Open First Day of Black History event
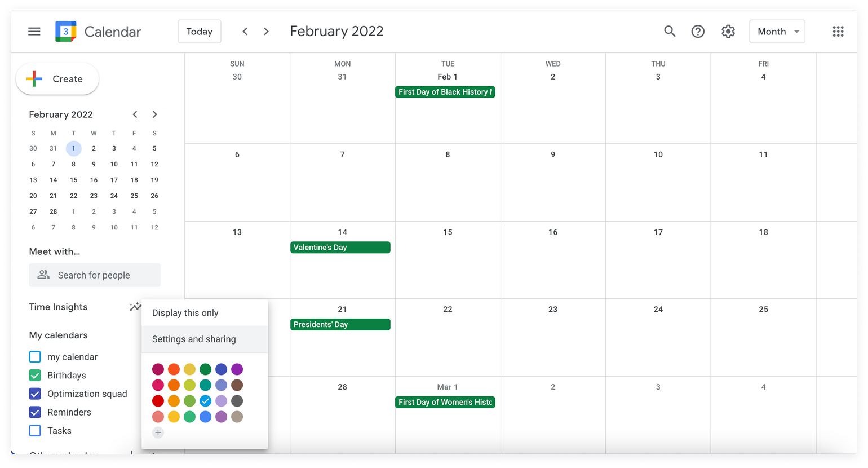Viewport: 868px width, 468px height. tap(445, 92)
